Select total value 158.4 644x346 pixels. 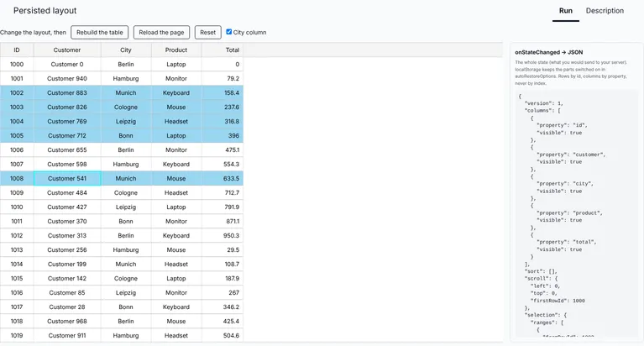point(223,93)
